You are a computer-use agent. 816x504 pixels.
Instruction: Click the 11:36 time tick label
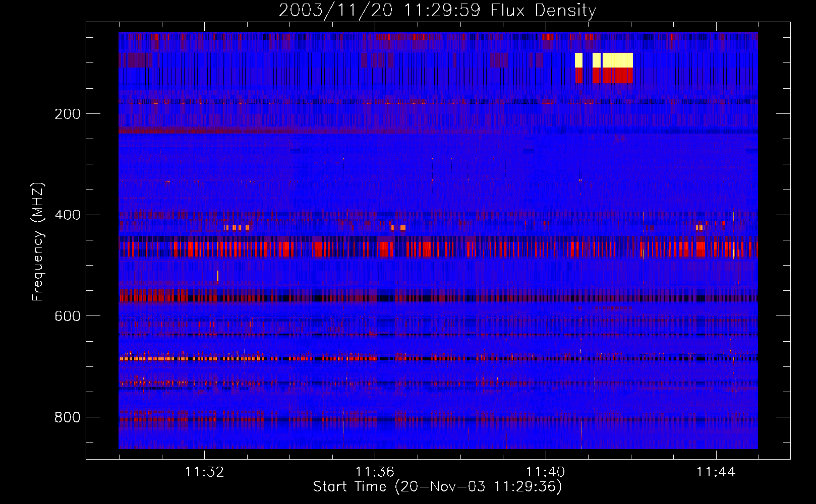click(375, 472)
